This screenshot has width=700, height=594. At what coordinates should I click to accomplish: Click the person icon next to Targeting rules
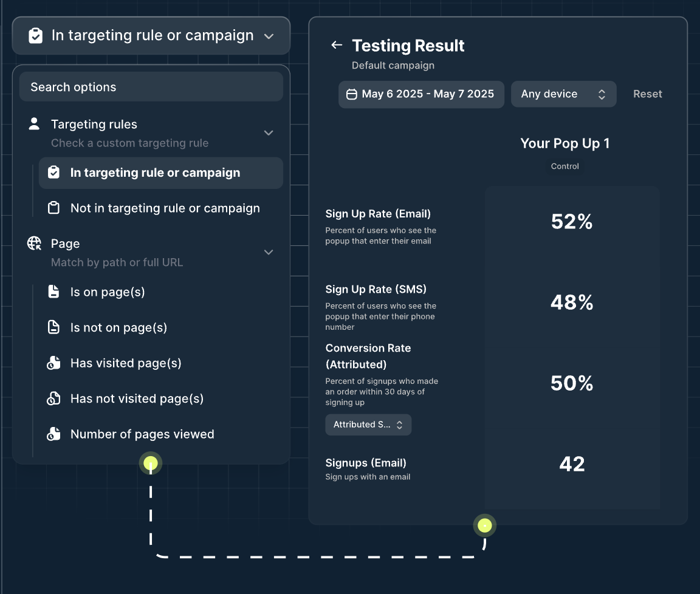click(x=35, y=124)
